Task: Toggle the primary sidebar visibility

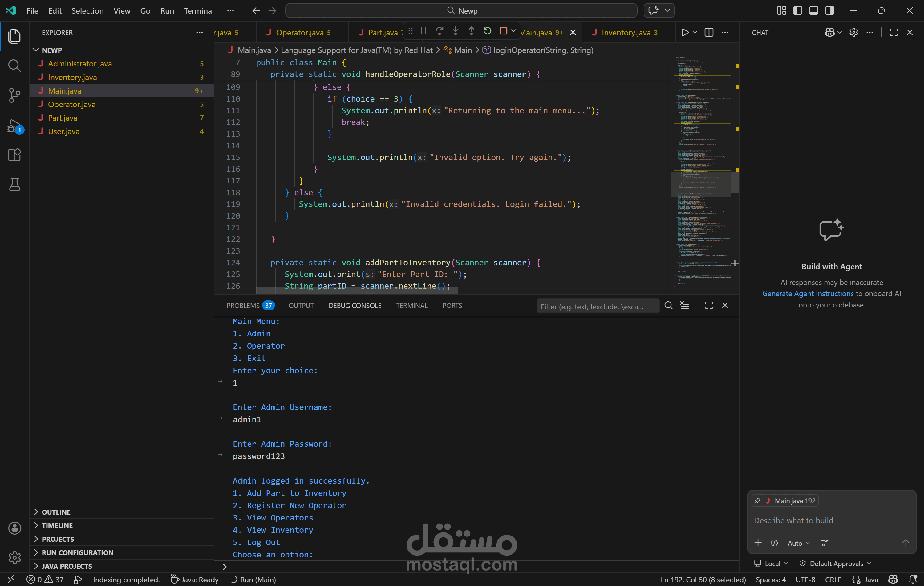Action: pos(797,10)
